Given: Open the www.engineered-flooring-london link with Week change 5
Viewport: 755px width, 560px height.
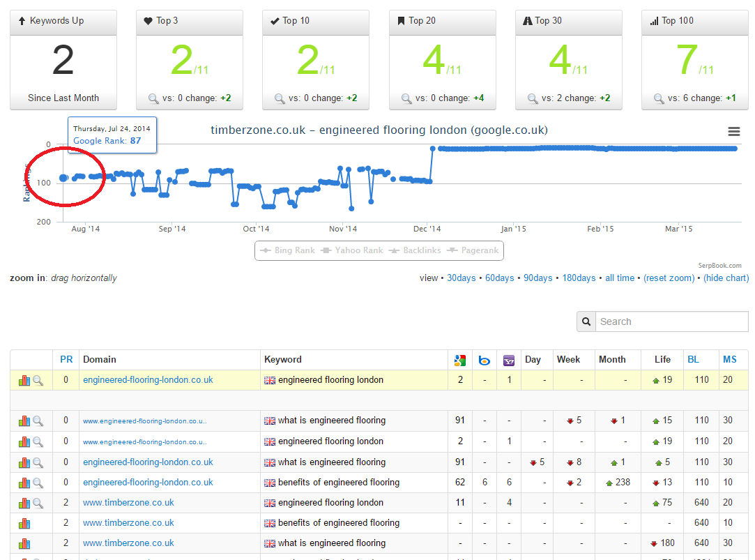Looking at the screenshot, I should coord(145,421).
